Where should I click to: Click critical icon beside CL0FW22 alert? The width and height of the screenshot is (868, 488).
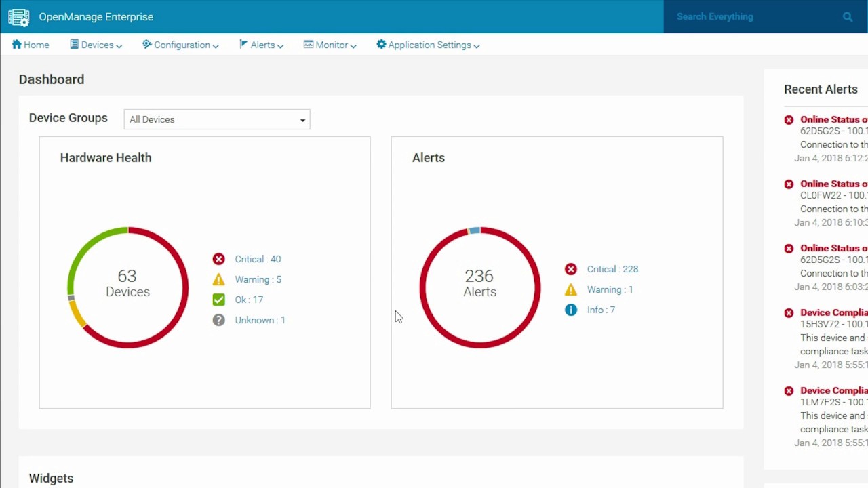coord(789,184)
